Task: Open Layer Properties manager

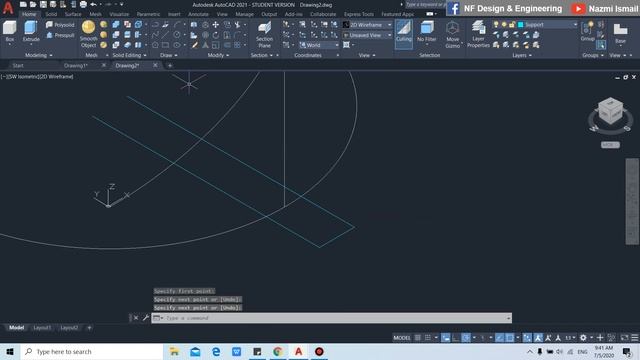Action: 478,34
